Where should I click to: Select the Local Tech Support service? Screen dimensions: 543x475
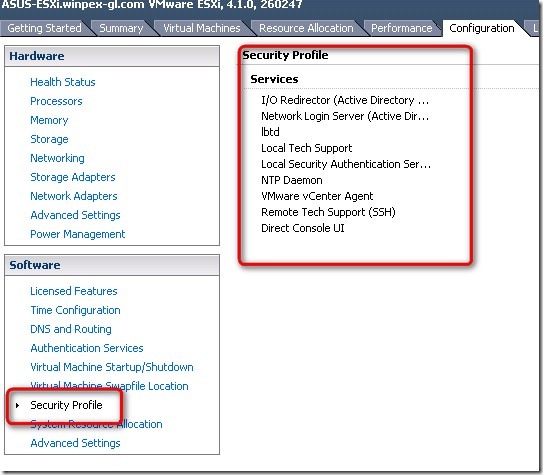tap(306, 148)
